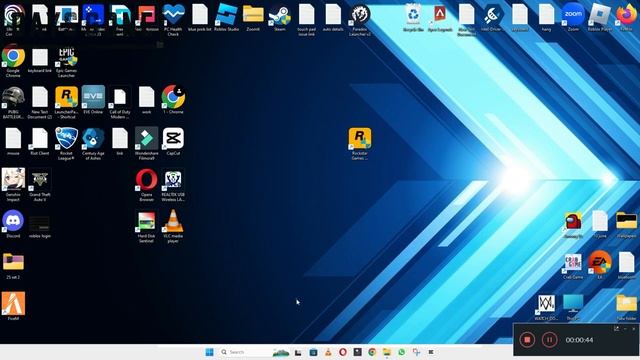Open LauncherPatcher Shortcut Rockstar icon

click(x=67, y=97)
